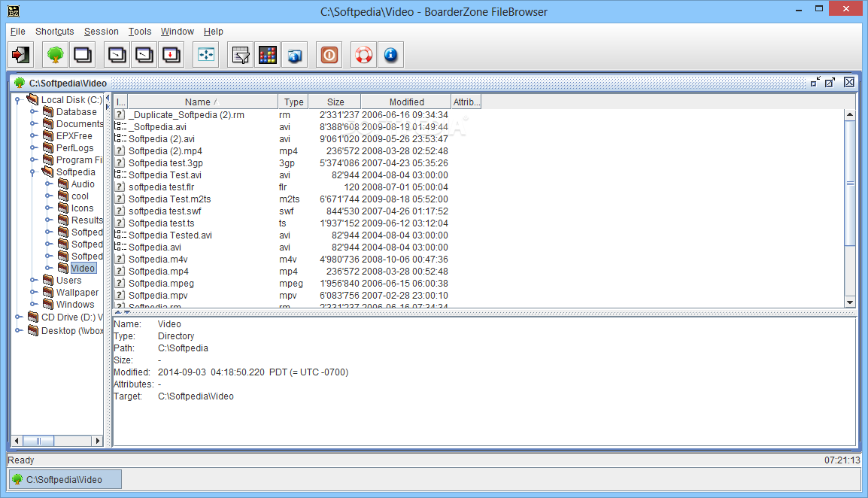
Task: Click the unknown-type icon of Softpedia.m4v
Action: pos(120,260)
